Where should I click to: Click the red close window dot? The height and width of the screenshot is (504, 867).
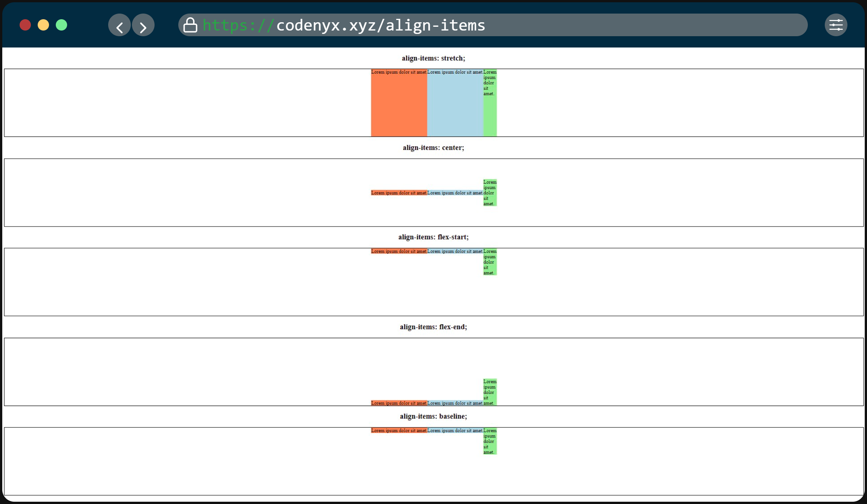tap(25, 25)
